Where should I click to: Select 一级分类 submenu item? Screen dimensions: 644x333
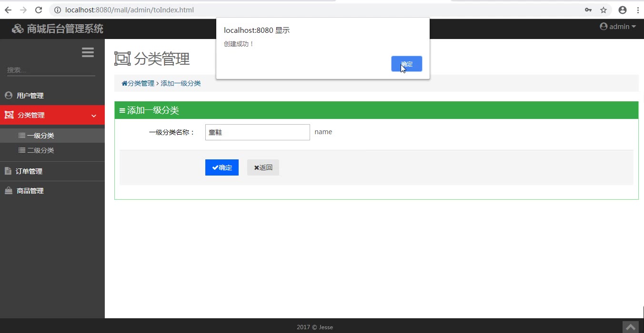(52, 136)
